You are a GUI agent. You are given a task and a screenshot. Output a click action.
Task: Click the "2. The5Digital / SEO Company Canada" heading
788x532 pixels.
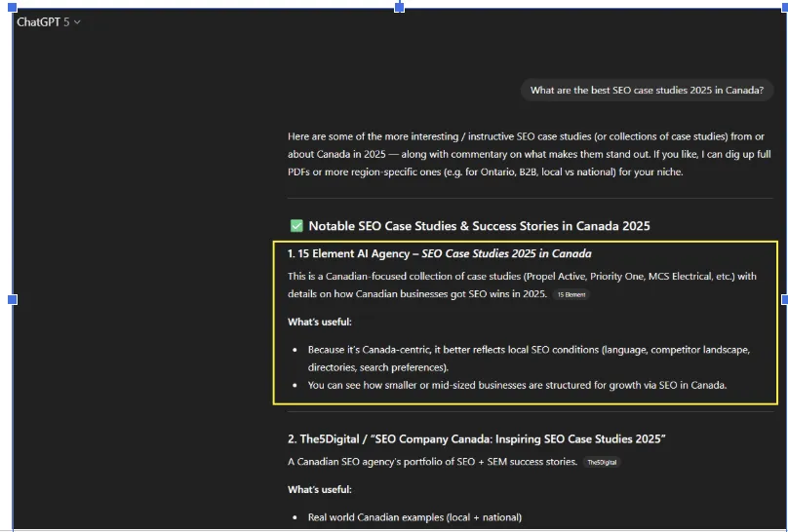[x=477, y=439]
